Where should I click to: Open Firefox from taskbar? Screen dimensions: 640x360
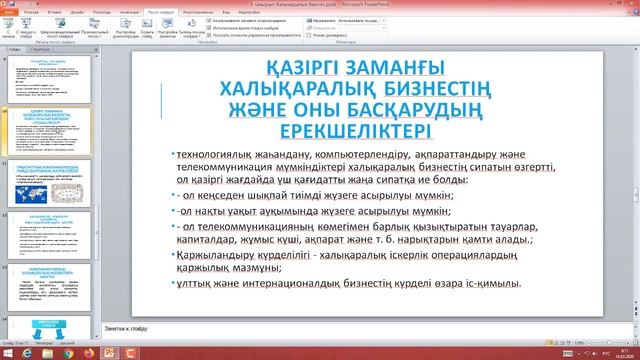pyautogui.click(x=89, y=353)
